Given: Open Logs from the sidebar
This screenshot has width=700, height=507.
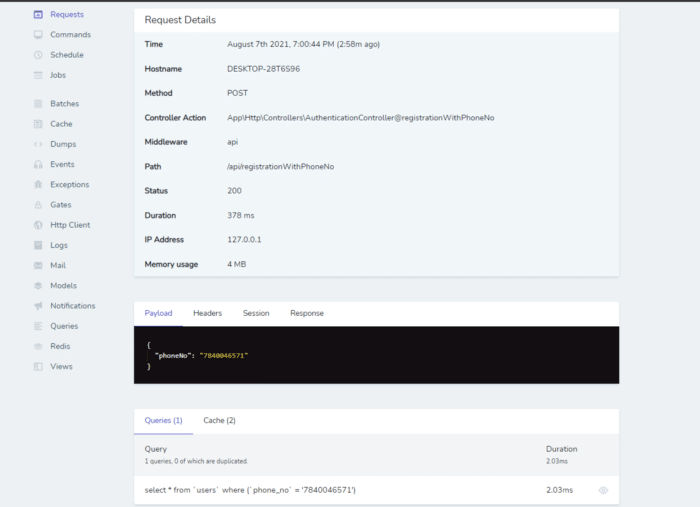Looking at the screenshot, I should tap(59, 245).
